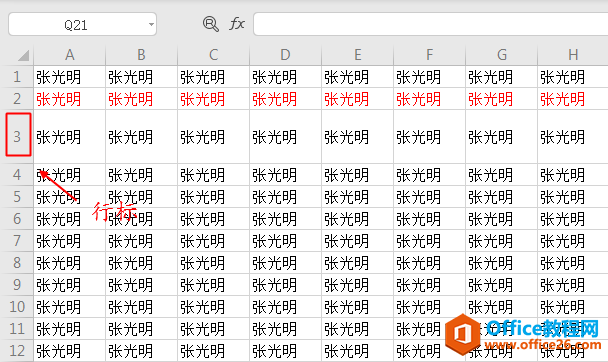Click red text cell A2
The image size is (608, 362).
point(70,99)
